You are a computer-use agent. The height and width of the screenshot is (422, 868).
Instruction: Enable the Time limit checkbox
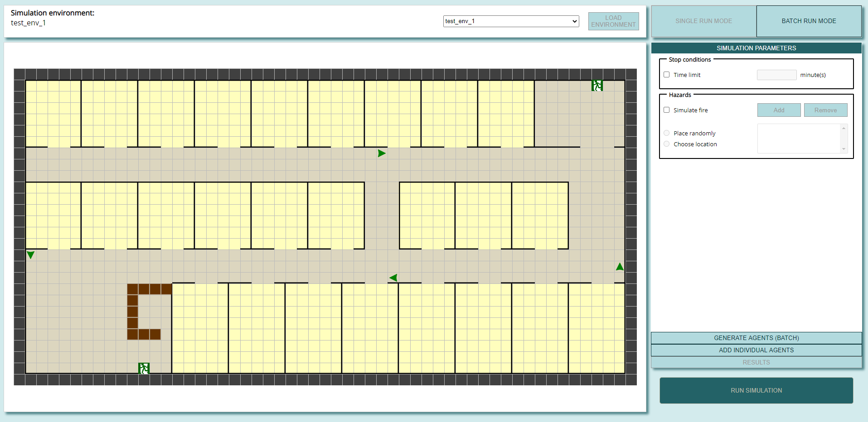667,75
